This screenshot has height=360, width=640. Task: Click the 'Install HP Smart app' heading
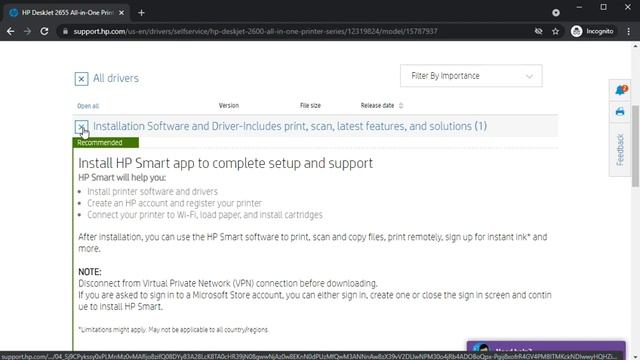tap(225, 163)
